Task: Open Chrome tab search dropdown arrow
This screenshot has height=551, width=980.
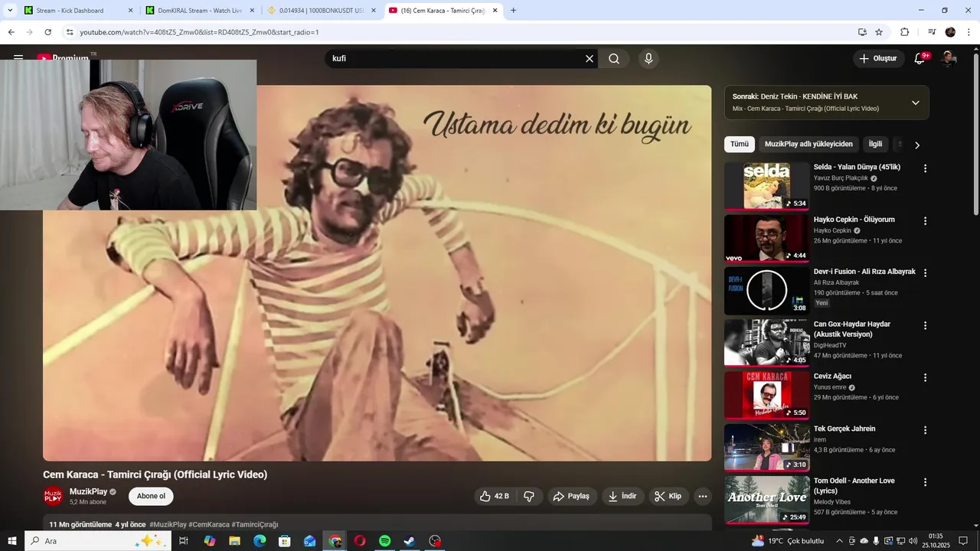Action: click(x=10, y=11)
